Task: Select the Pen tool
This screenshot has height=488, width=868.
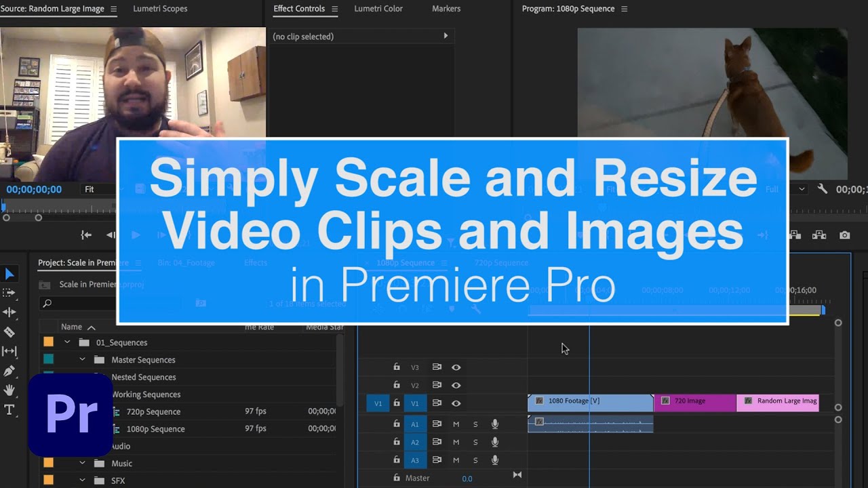Action: click(x=9, y=371)
